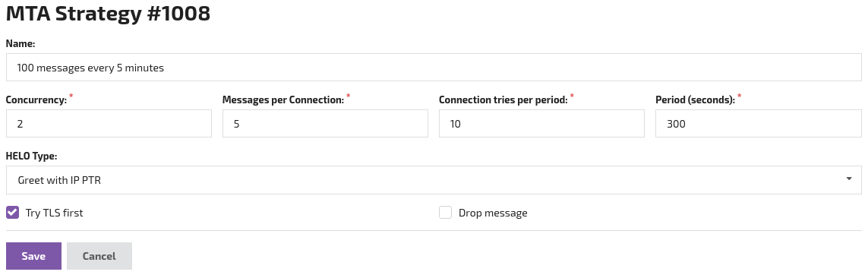The image size is (868, 275).
Task: Click the "Messages per Connection:" label
Action: pyautogui.click(x=283, y=100)
